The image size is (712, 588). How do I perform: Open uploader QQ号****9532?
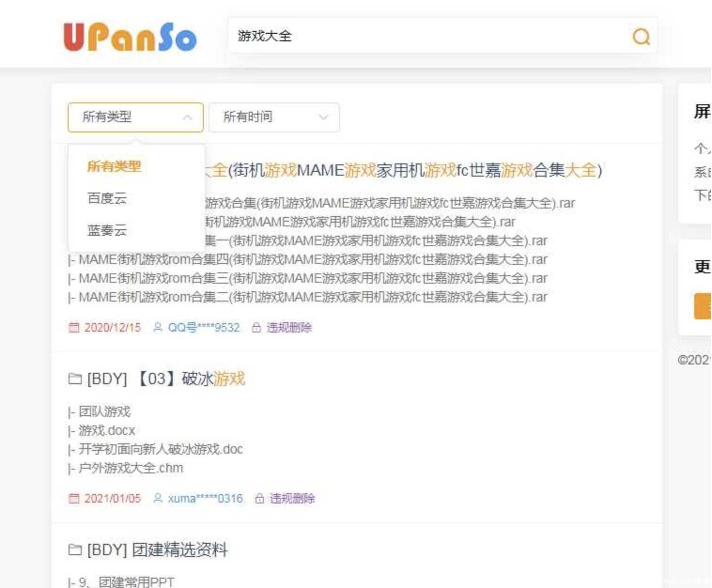click(204, 327)
